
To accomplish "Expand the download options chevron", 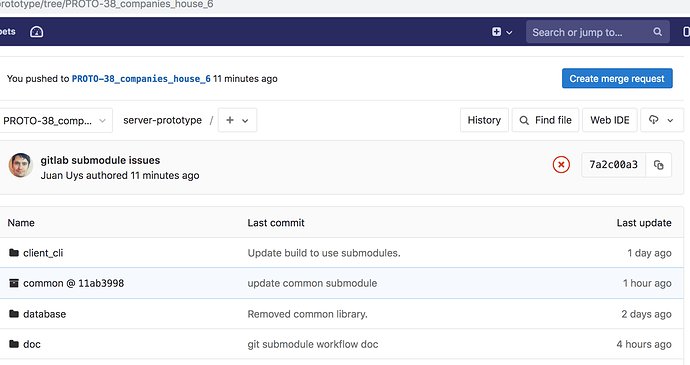I will [x=670, y=120].
